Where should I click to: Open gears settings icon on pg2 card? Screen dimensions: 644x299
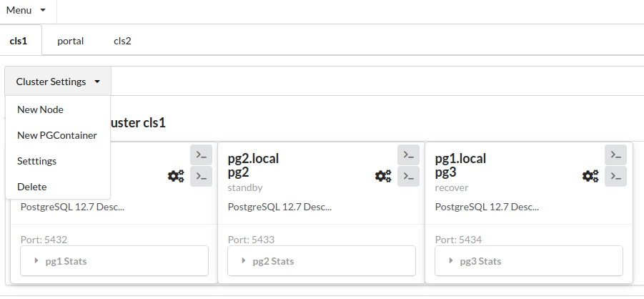tap(383, 177)
